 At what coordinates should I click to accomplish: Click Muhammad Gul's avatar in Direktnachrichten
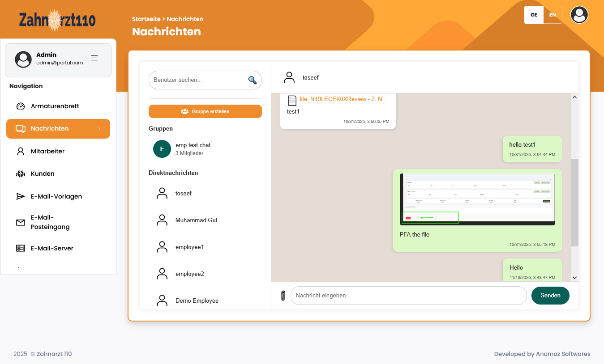pyautogui.click(x=162, y=220)
